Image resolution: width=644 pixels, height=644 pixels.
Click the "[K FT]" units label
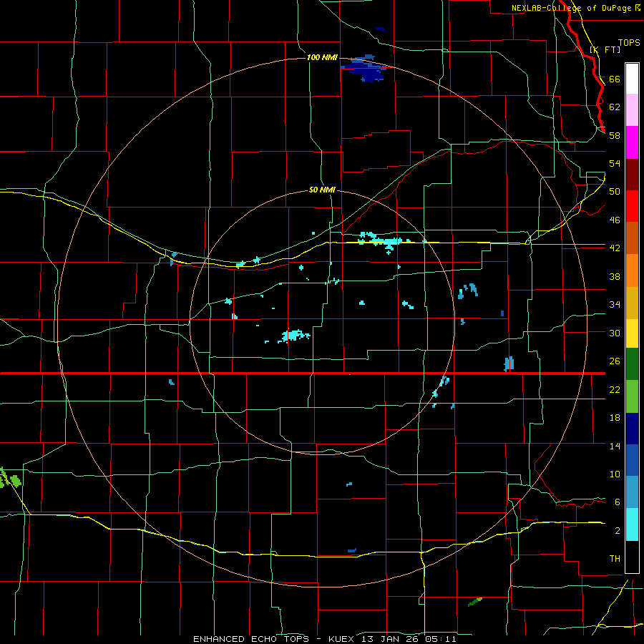coord(605,49)
